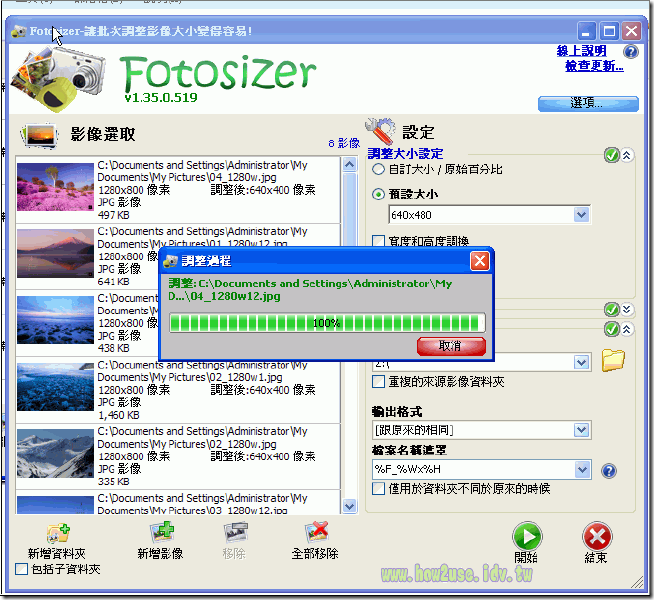Expand the collapsed middle settings section
Image resolution: width=654 pixels, height=600 pixels.
pyautogui.click(x=626, y=309)
